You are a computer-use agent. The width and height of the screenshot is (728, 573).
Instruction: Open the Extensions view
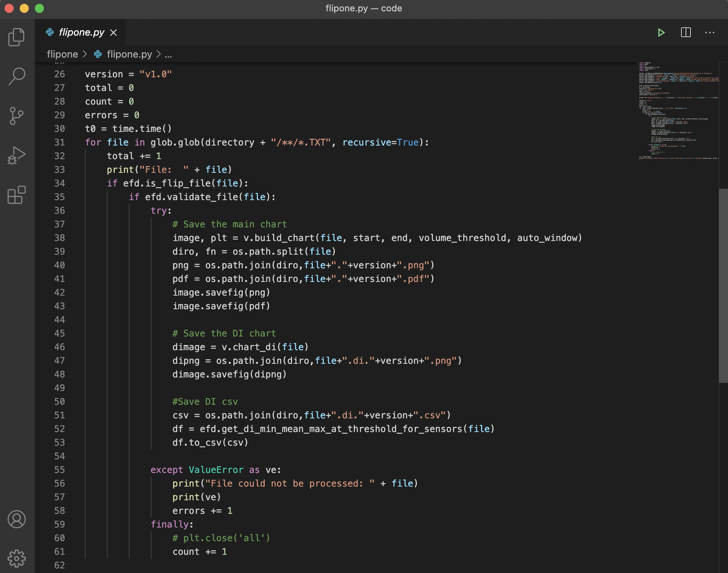16,196
